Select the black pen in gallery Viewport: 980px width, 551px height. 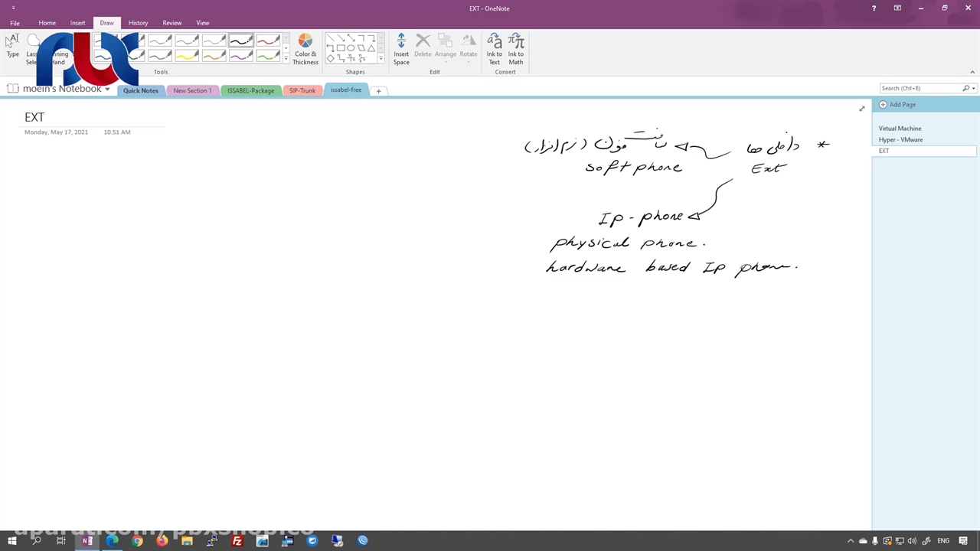[x=240, y=41]
